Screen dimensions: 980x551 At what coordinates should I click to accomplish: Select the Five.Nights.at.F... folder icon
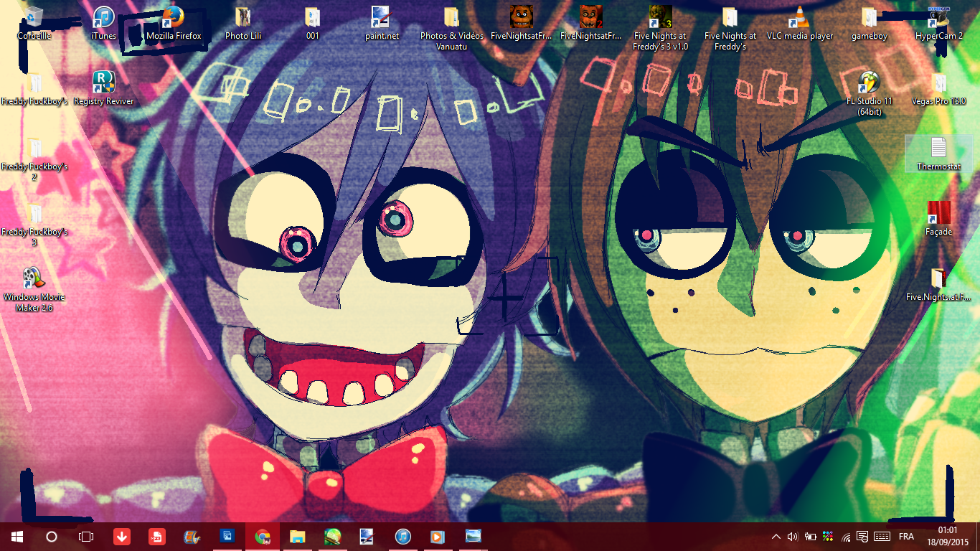click(x=939, y=284)
